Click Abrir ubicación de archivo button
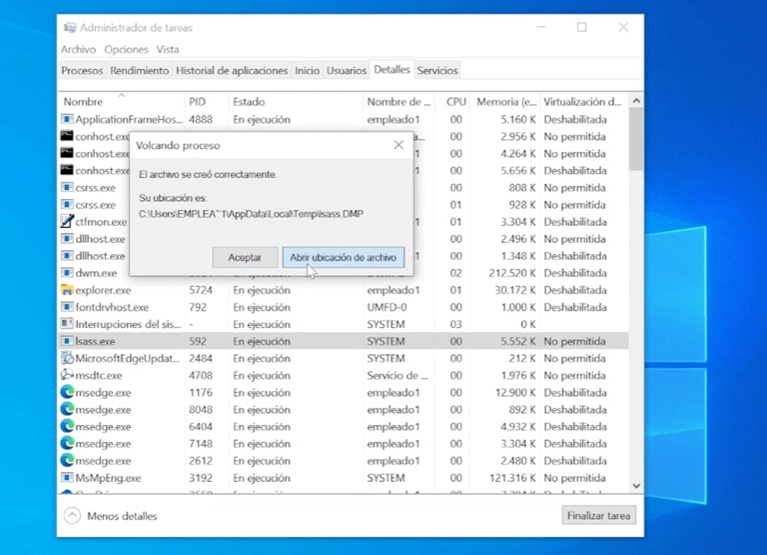The height and width of the screenshot is (555, 767). (343, 257)
